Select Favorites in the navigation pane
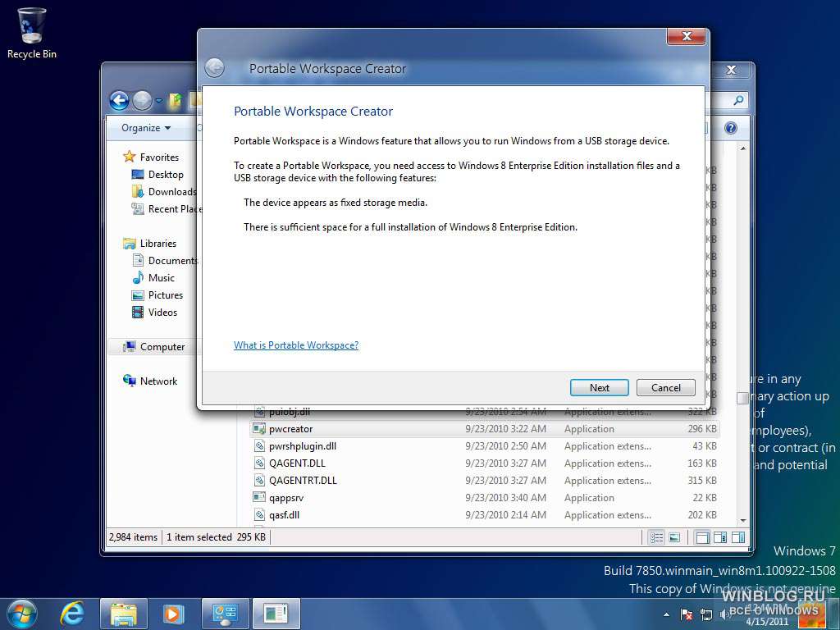 point(159,157)
